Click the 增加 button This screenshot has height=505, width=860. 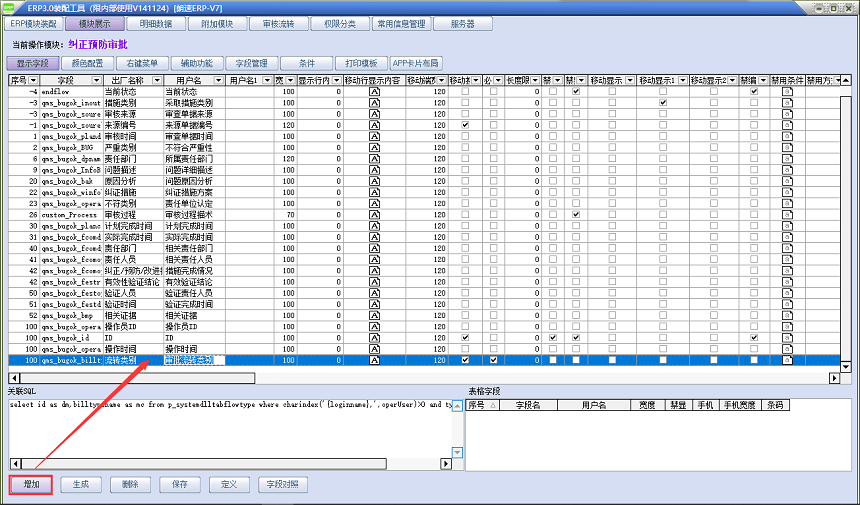click(31, 484)
